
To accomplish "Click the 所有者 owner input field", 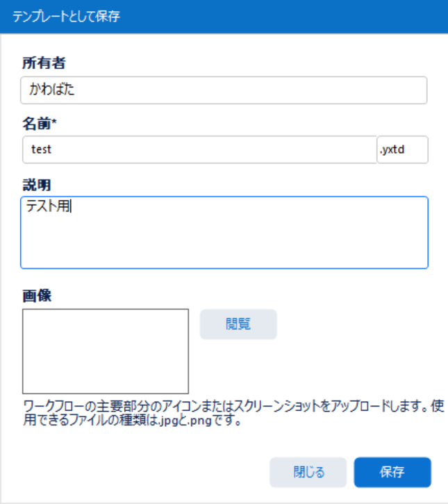I will point(224,90).
